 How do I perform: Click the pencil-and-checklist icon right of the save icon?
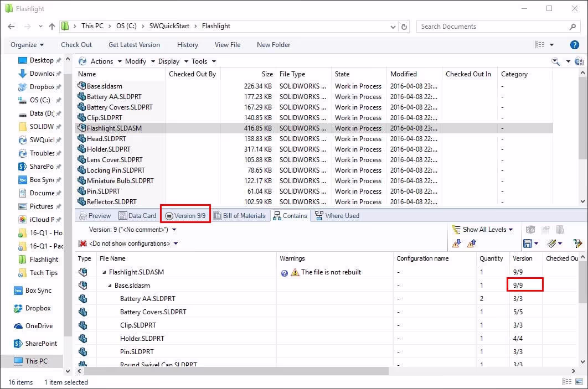[x=551, y=243]
